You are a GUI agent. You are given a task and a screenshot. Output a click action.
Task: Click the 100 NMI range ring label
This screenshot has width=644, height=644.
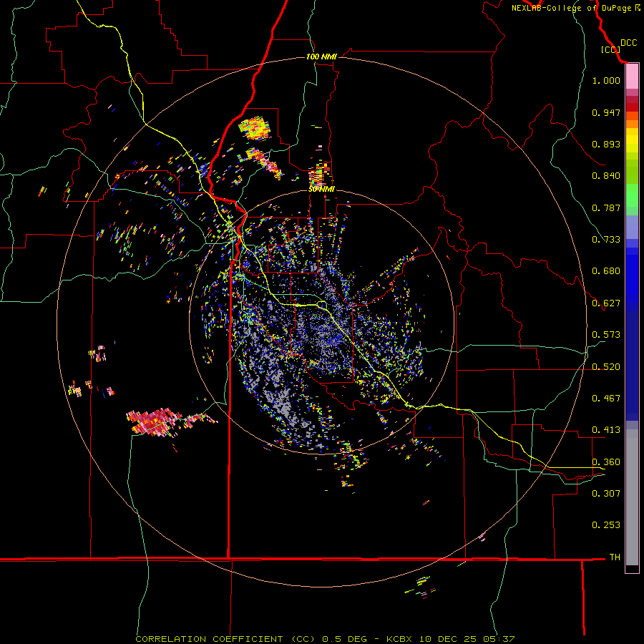(321, 57)
